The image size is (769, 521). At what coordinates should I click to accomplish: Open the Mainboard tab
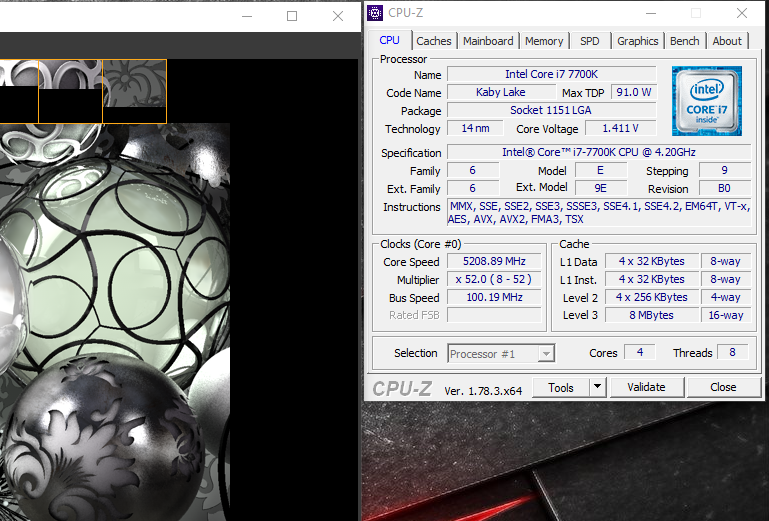click(x=488, y=41)
